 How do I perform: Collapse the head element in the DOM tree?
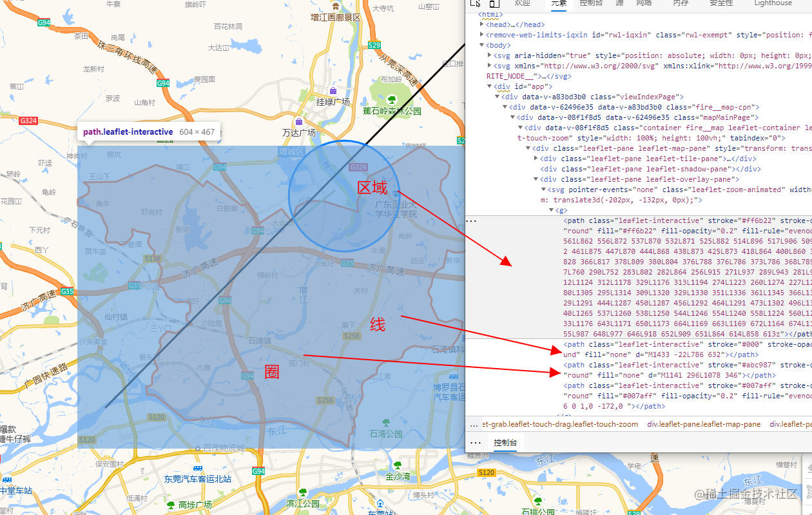pyautogui.click(x=481, y=24)
